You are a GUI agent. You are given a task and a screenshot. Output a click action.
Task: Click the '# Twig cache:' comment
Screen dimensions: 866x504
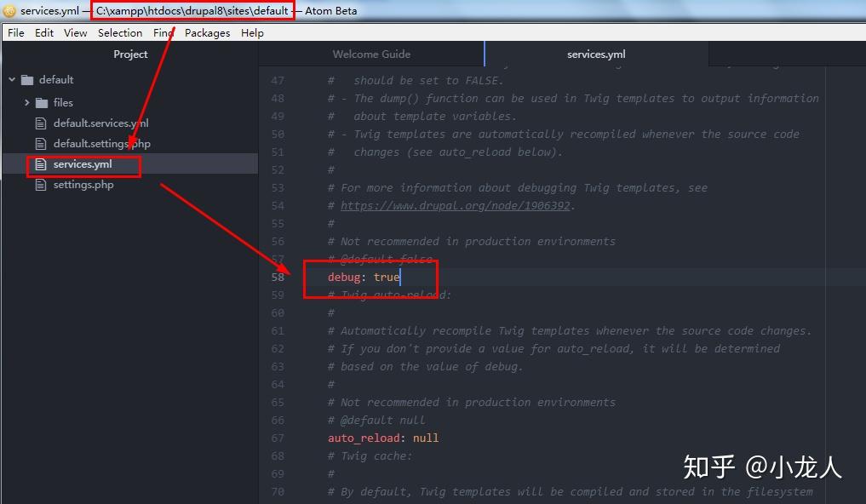(x=370, y=456)
